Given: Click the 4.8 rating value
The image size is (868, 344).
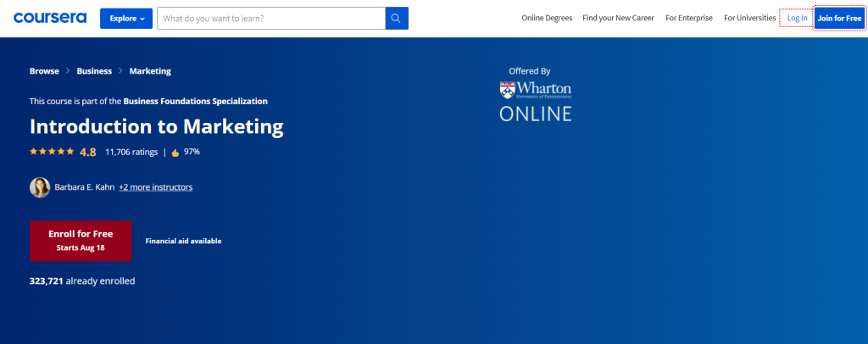Looking at the screenshot, I should click(87, 153).
